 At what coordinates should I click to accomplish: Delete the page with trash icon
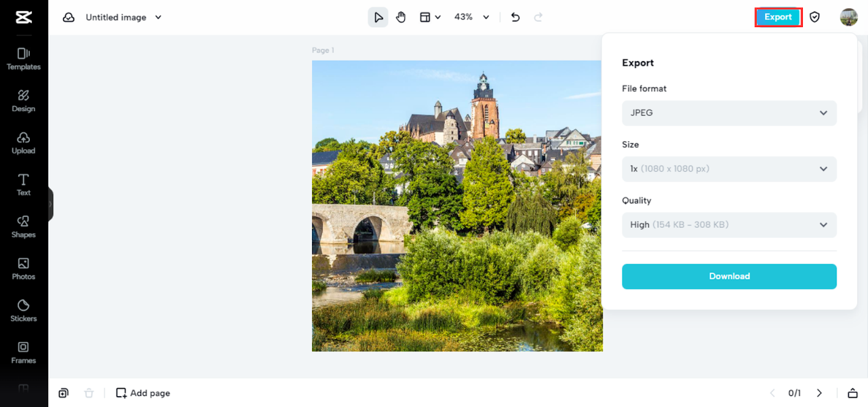tap(89, 393)
